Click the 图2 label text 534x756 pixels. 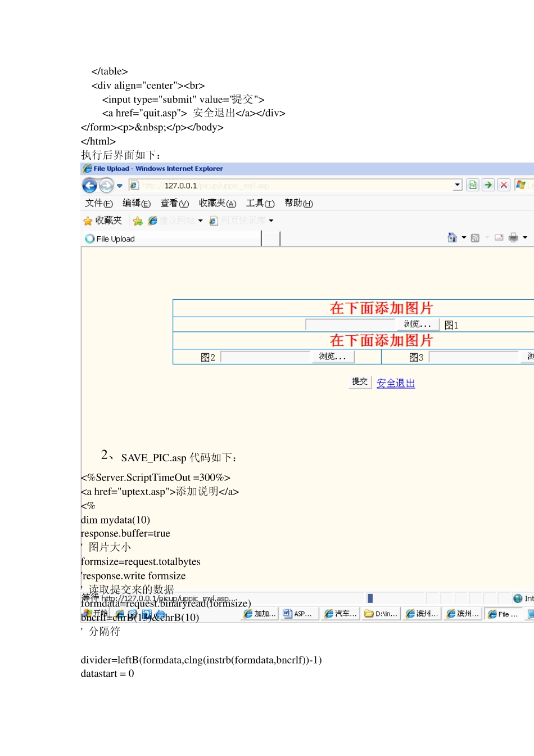click(x=208, y=357)
